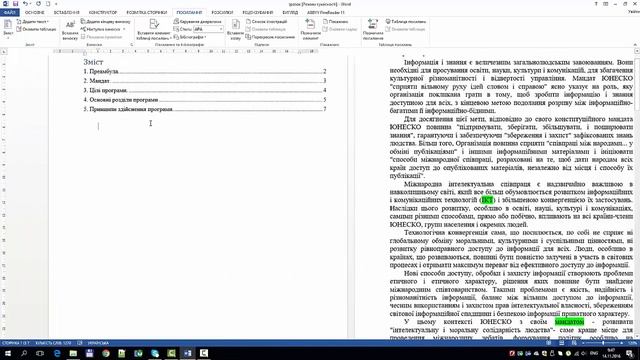The width and height of the screenshot is (640, 360).
Task: Add an endnote (Додати кінцеву виноску)
Action: (105, 22)
